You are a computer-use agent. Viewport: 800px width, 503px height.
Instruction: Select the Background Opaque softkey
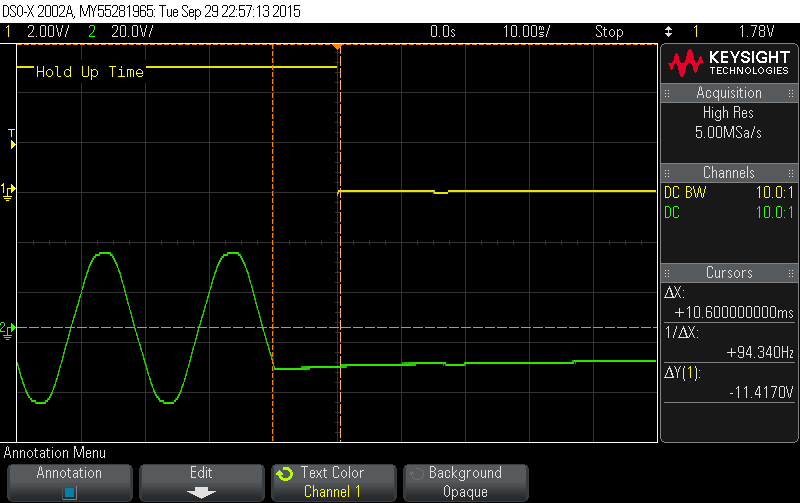[x=465, y=483]
